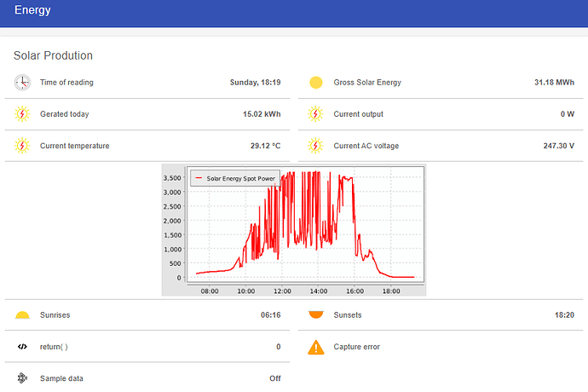
Task: Click the 12:00 label on chart axis
Action: click(x=282, y=291)
